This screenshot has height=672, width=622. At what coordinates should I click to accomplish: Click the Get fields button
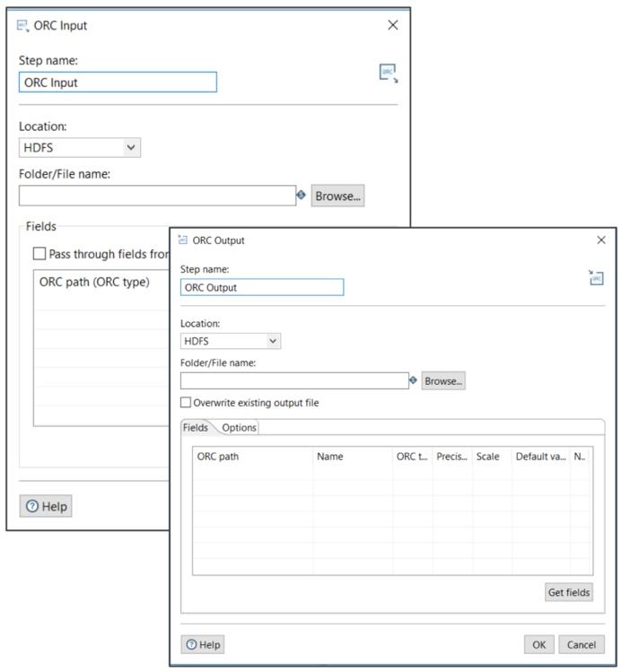click(569, 592)
